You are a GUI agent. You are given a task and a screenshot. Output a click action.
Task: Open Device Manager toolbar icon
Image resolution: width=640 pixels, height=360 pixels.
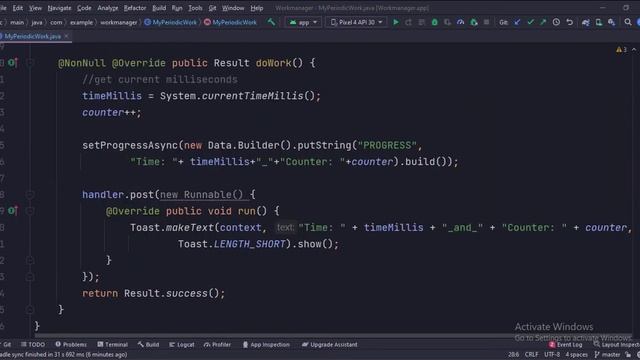pyautogui.click(x=599, y=22)
